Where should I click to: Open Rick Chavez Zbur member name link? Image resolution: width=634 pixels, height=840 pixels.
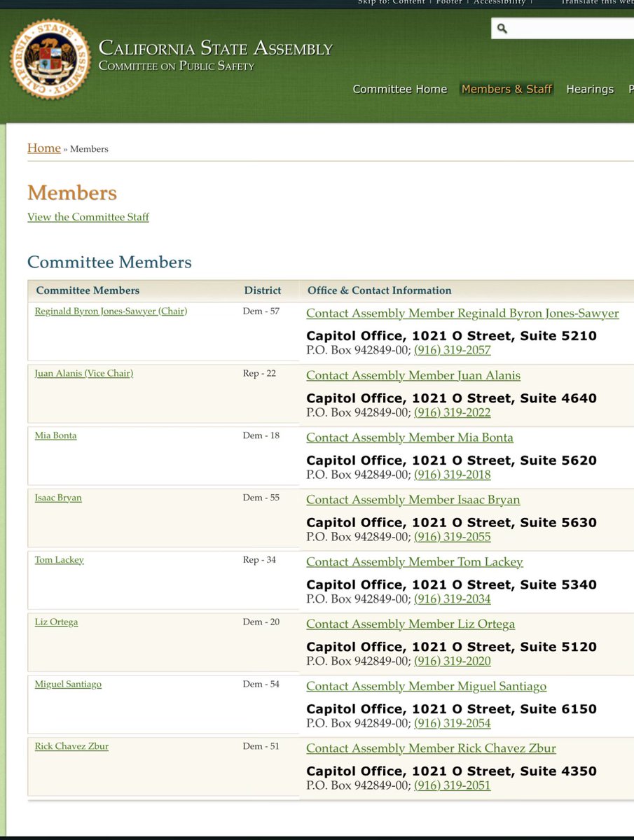click(x=71, y=746)
